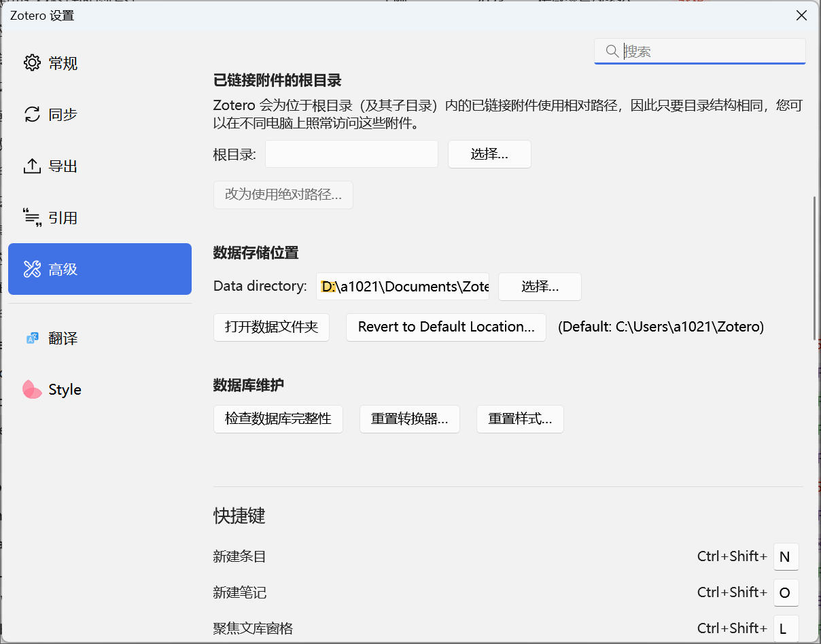Click the 数据存储位置 heading
Screen dimensions: 821x644
[x=256, y=253]
